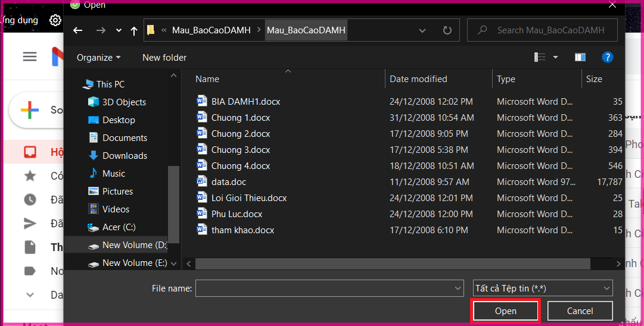Select highlighted Mau_BaoCaoDAMH breadcrumb
The image size is (644, 326).
tap(306, 30)
